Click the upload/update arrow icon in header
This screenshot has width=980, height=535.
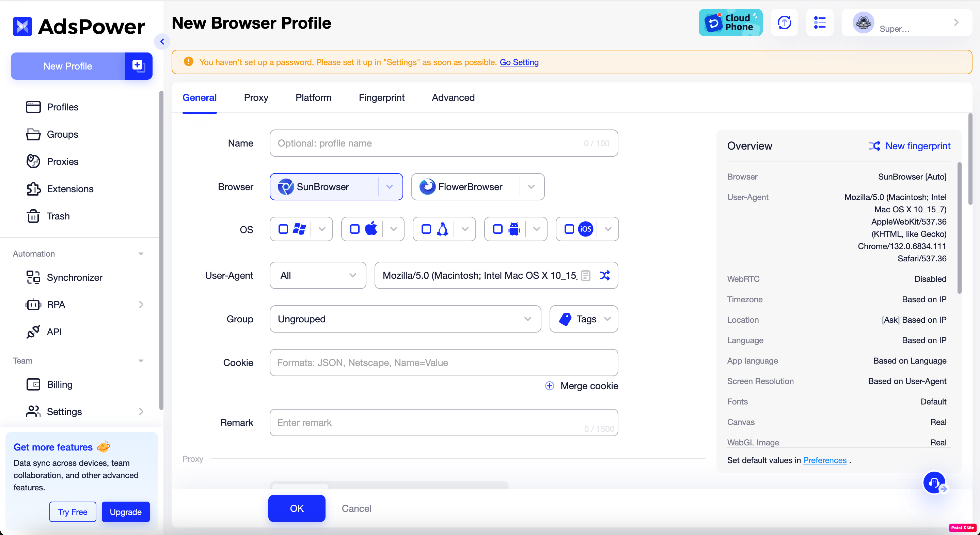tap(784, 23)
